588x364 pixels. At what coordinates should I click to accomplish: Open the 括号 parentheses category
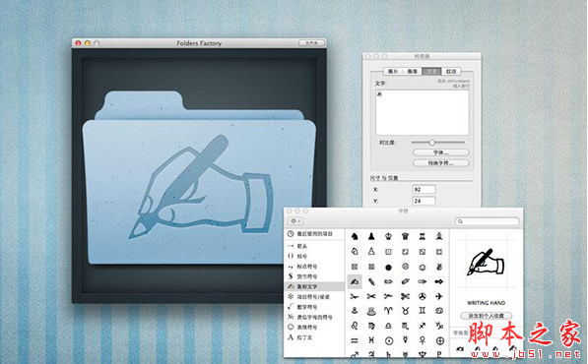point(314,256)
